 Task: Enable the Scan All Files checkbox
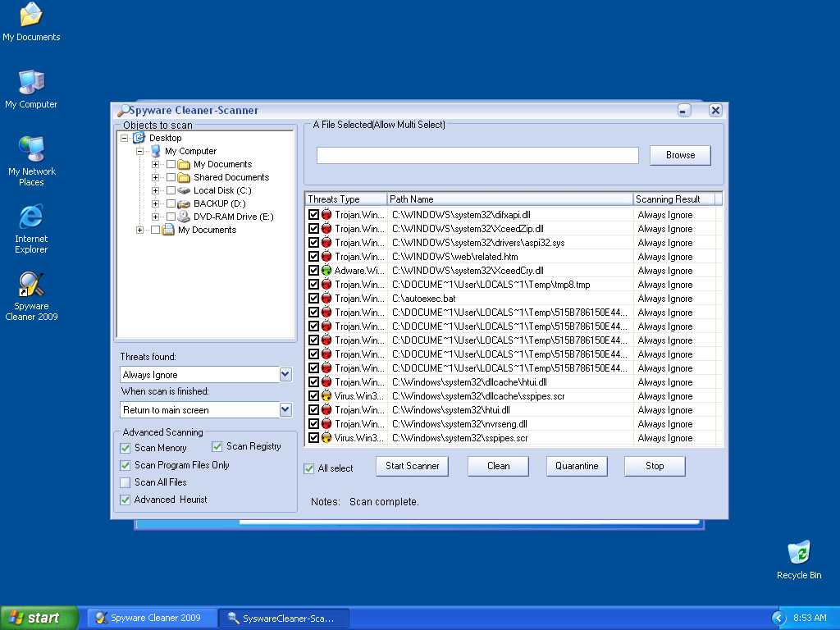pos(126,482)
